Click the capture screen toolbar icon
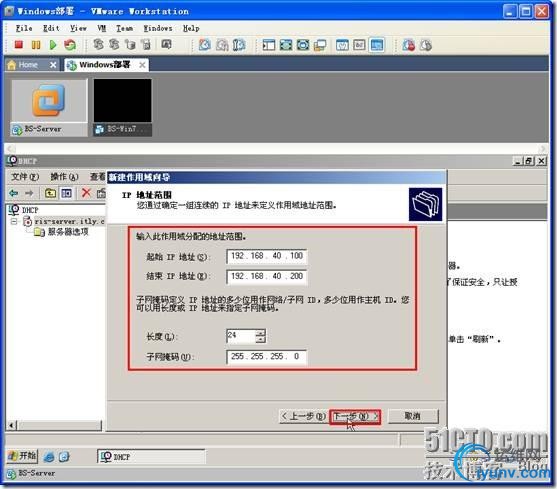 (167, 44)
